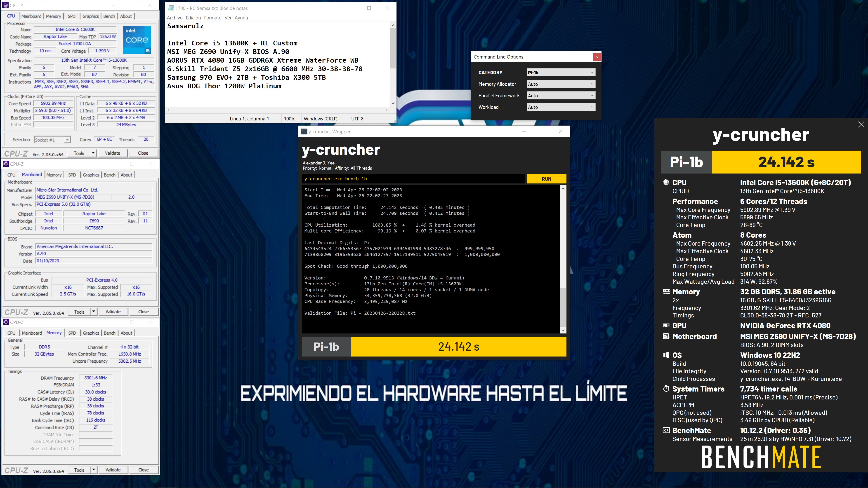Image resolution: width=868 pixels, height=488 pixels.
Task: Open the Formato menu in Notepad
Action: [213, 18]
